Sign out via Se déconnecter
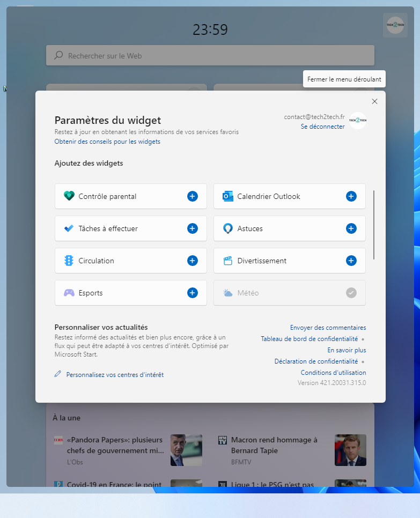 pos(322,127)
